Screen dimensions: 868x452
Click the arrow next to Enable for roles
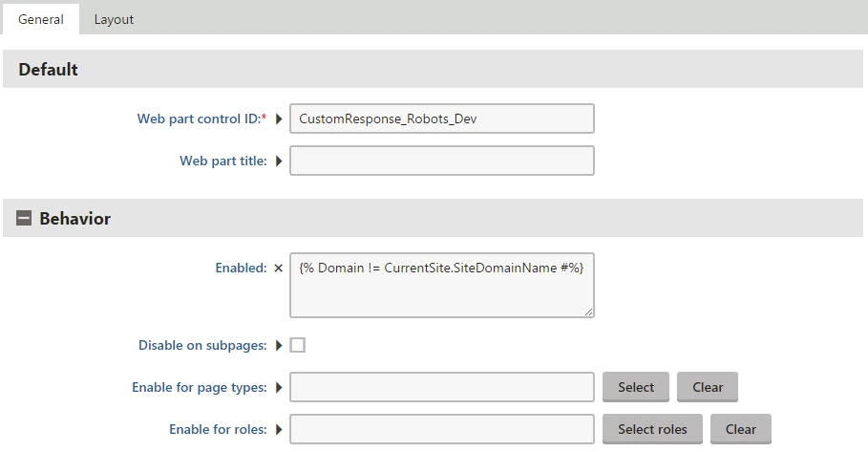coord(279,429)
